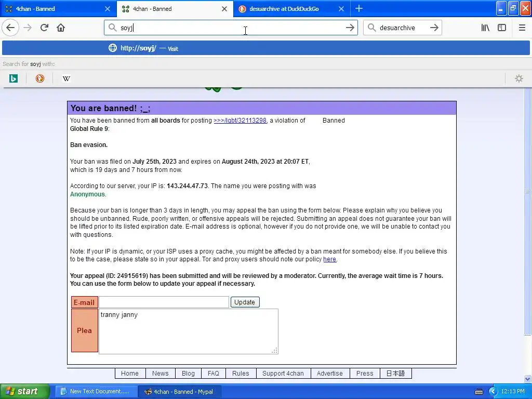Viewport: 532px width, 399px height.
Task: Open the Blog footer link
Action: click(188, 373)
